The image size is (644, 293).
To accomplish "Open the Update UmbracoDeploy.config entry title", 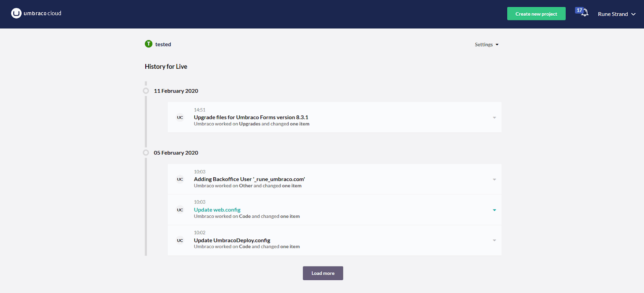I will (232, 240).
